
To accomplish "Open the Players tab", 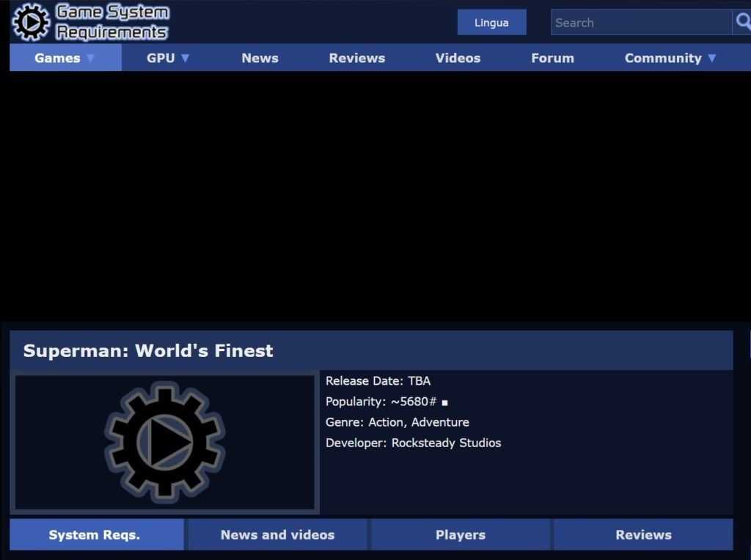I will pyautogui.click(x=460, y=535).
